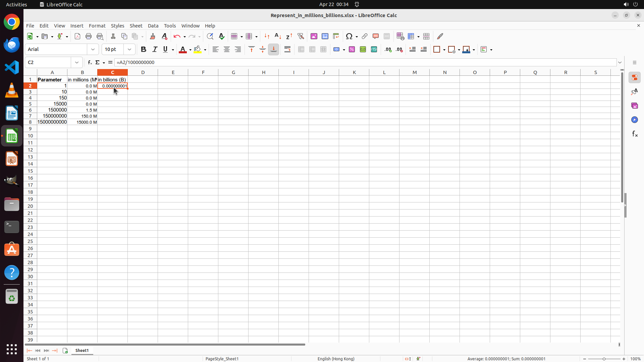The image size is (644, 362).
Task: Toggle Bold formatting
Action: [144, 49]
